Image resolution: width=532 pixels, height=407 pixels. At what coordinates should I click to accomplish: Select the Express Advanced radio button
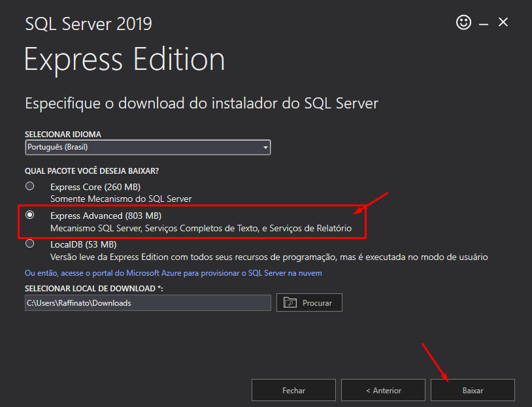30,215
